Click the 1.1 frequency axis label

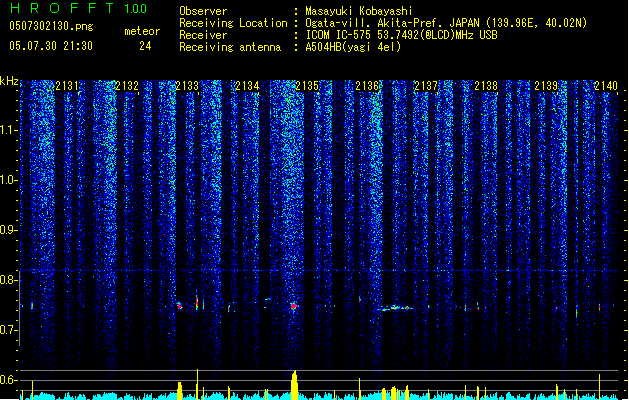(x=8, y=130)
